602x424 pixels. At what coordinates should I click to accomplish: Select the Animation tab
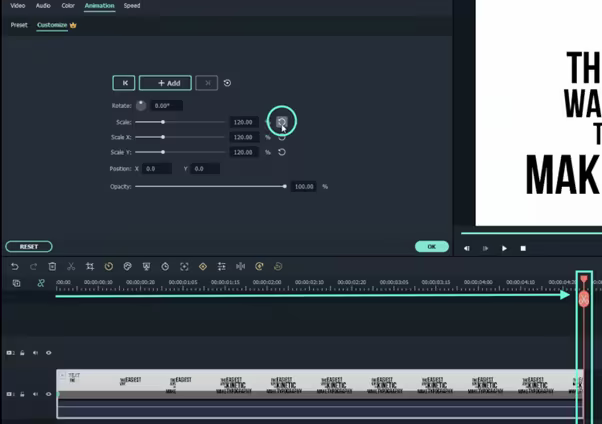point(99,6)
